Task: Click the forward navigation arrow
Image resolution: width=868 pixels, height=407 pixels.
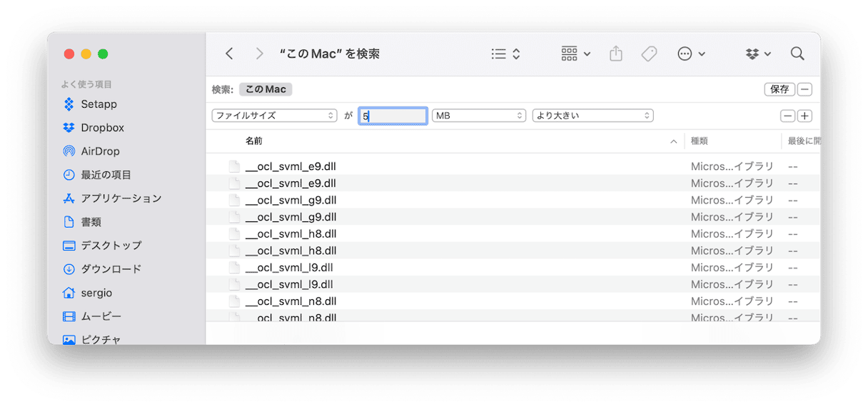Action: click(259, 54)
